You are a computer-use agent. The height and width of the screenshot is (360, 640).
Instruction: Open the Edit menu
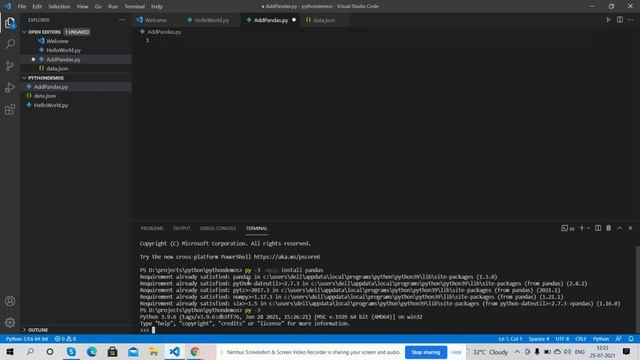(x=37, y=7)
